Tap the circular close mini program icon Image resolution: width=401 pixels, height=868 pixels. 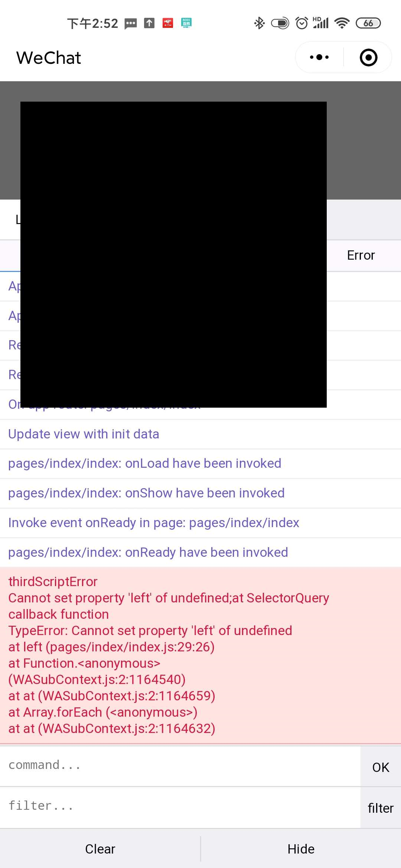(368, 57)
